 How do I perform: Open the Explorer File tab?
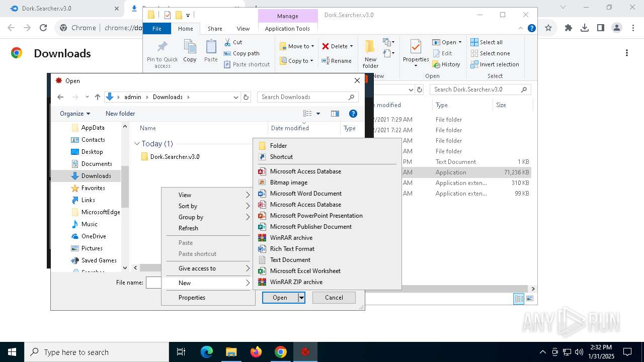157,29
